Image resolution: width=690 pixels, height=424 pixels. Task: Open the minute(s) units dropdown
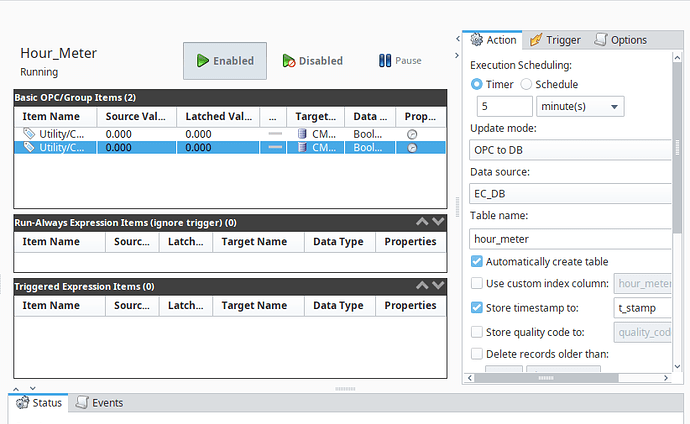click(580, 106)
